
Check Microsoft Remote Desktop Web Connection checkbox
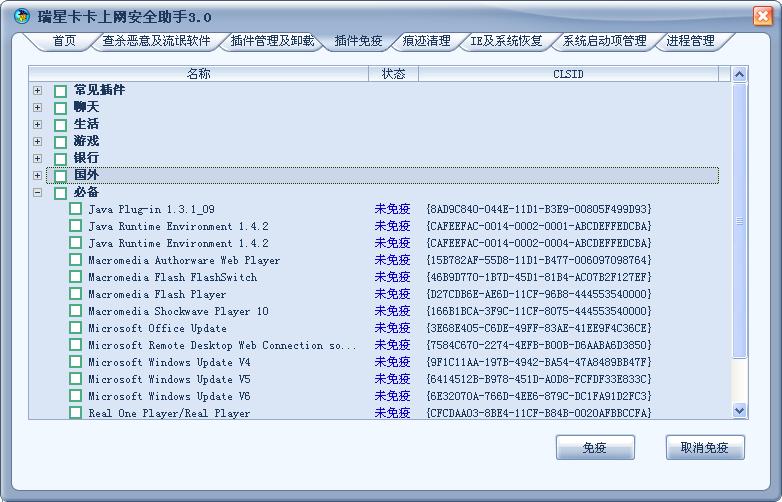tap(75, 344)
